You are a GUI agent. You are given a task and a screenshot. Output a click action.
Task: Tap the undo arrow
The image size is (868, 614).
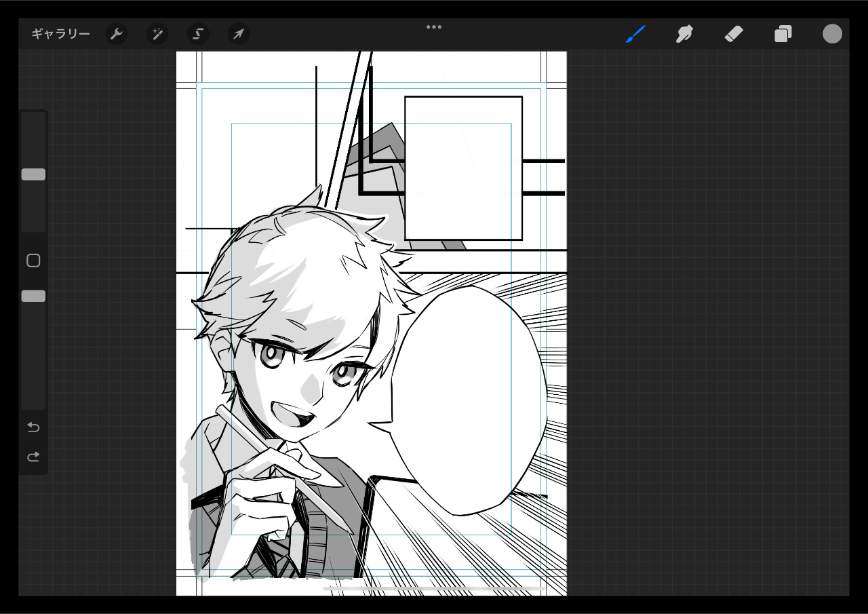[x=33, y=427]
